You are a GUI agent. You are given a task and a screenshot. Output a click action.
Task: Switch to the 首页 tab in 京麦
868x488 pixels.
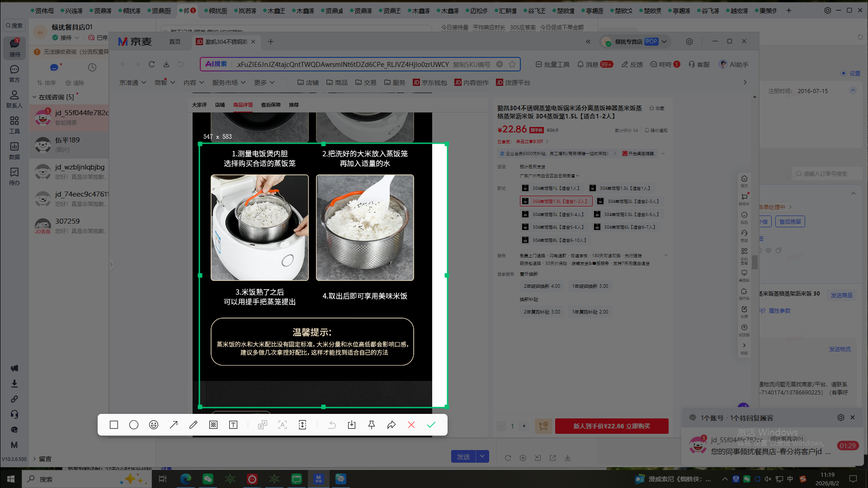(175, 42)
